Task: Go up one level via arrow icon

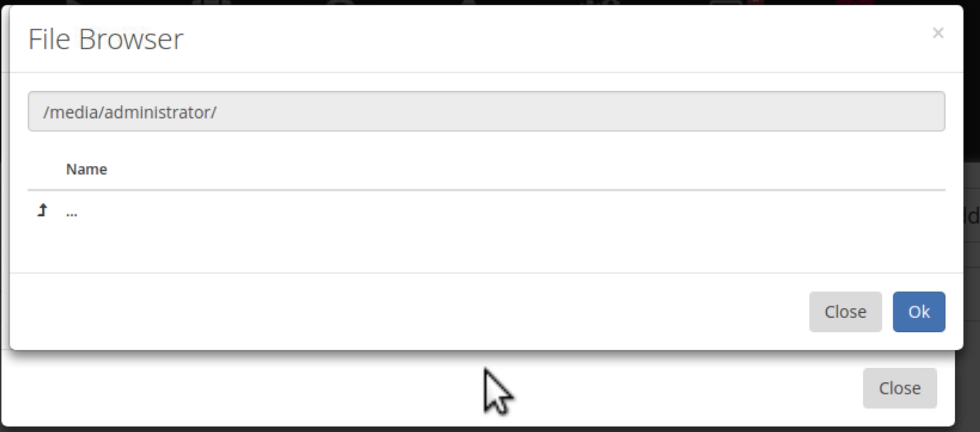Action: pyautogui.click(x=43, y=211)
